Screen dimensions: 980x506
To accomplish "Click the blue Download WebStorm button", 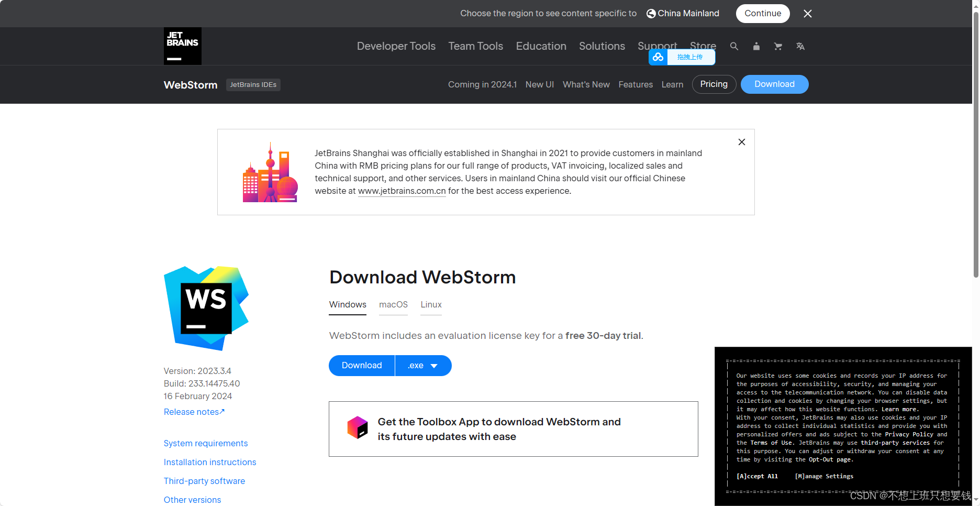I will (x=362, y=366).
